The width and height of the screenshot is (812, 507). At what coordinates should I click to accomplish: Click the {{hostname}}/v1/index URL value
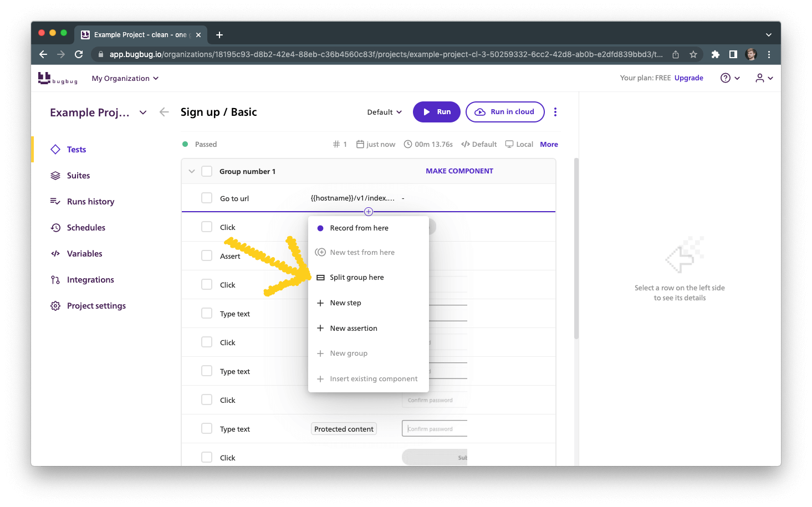coord(353,198)
